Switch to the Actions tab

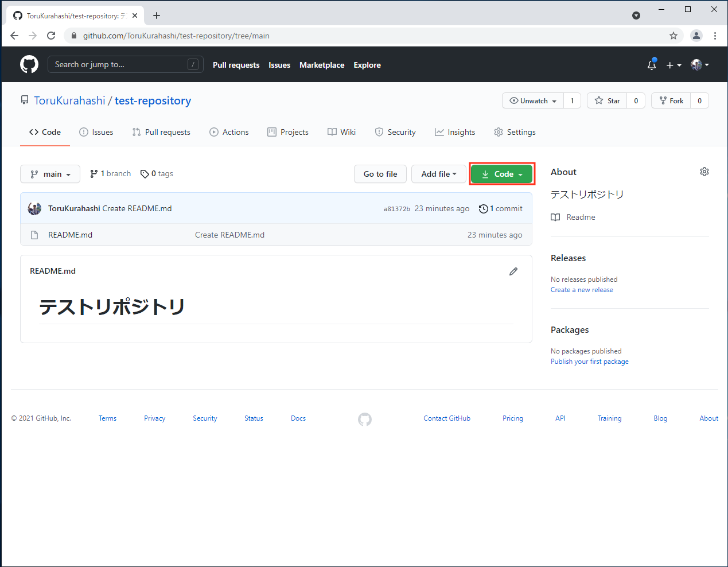[x=229, y=132]
